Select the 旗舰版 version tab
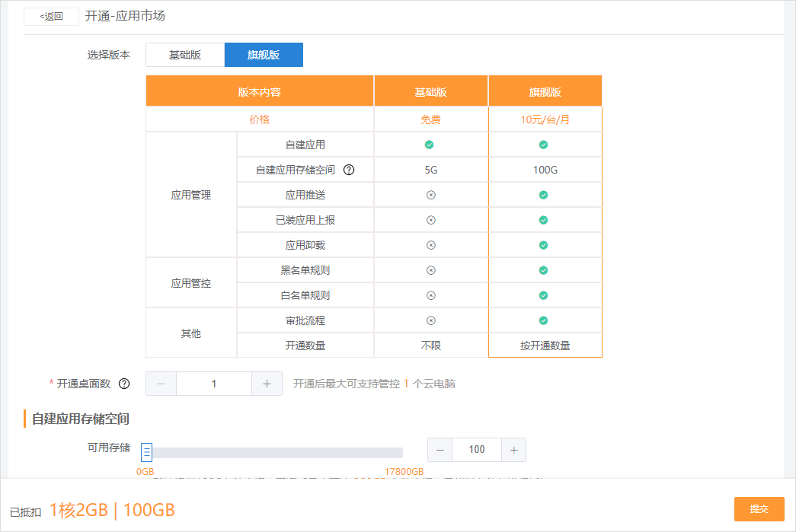The image size is (796, 532). point(263,54)
